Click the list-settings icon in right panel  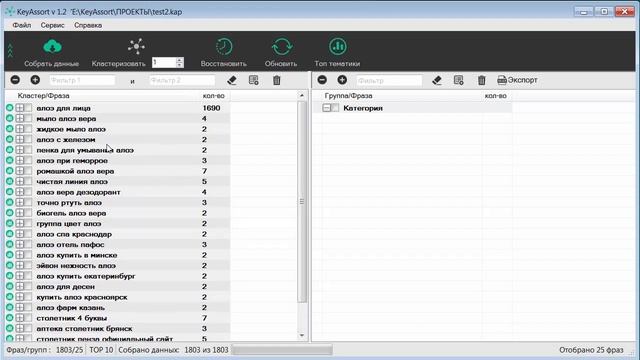[x=458, y=80]
